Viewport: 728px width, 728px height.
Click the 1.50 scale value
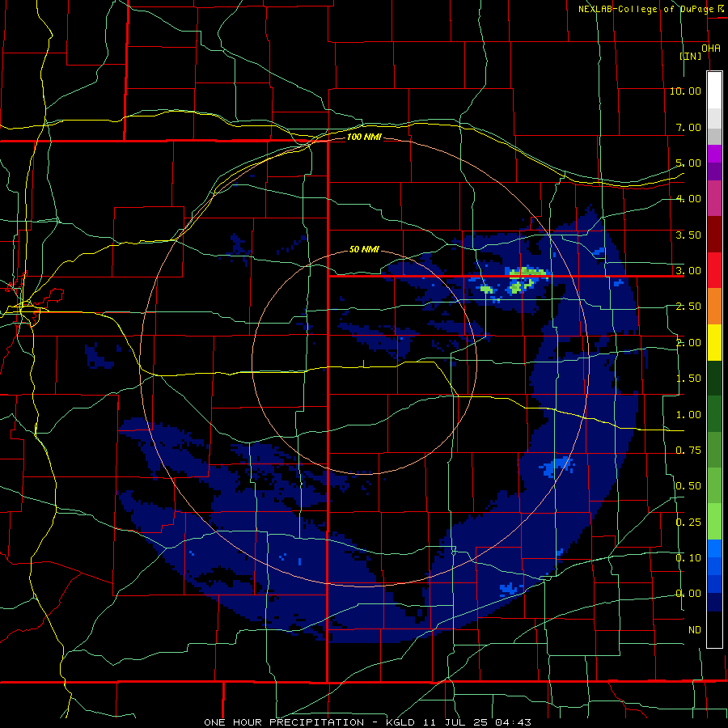tap(688, 379)
